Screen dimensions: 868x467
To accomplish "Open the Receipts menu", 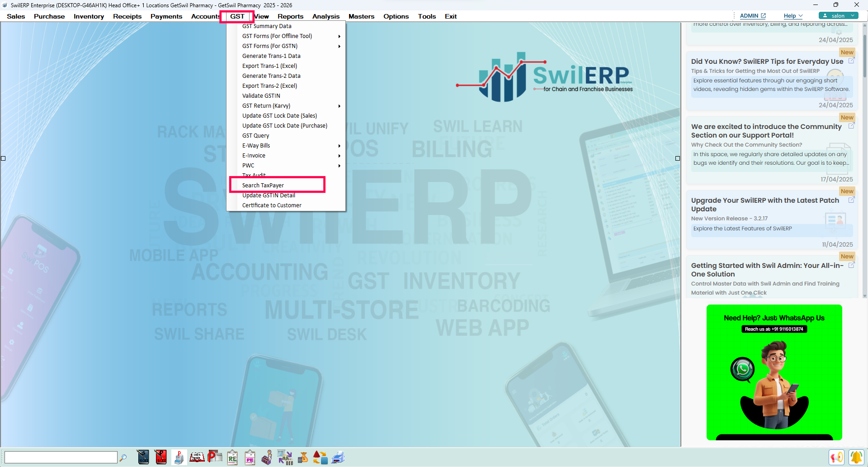I will tap(127, 16).
